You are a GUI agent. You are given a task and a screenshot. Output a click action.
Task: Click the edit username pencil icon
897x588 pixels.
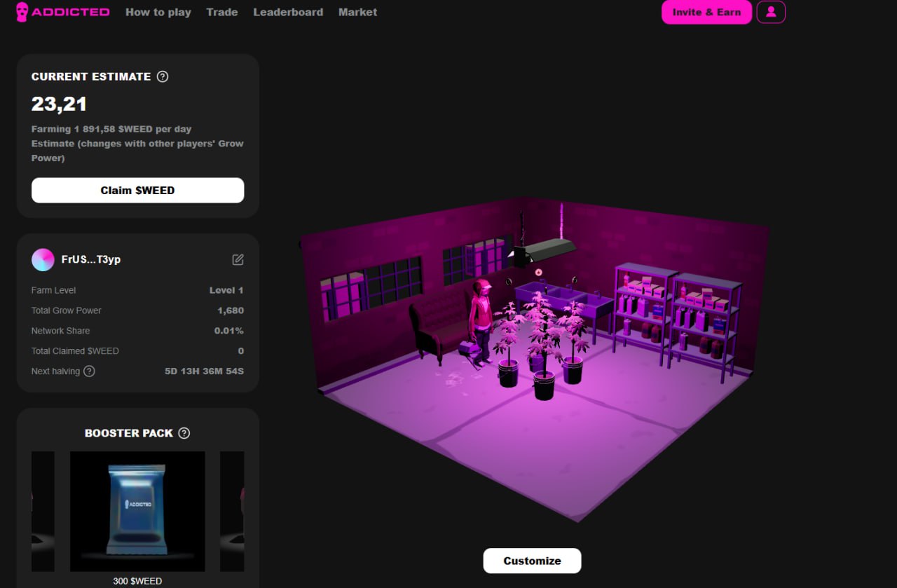pos(238,259)
